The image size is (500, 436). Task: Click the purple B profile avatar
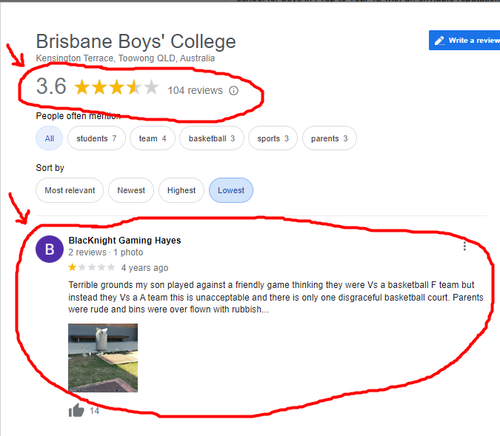point(50,249)
